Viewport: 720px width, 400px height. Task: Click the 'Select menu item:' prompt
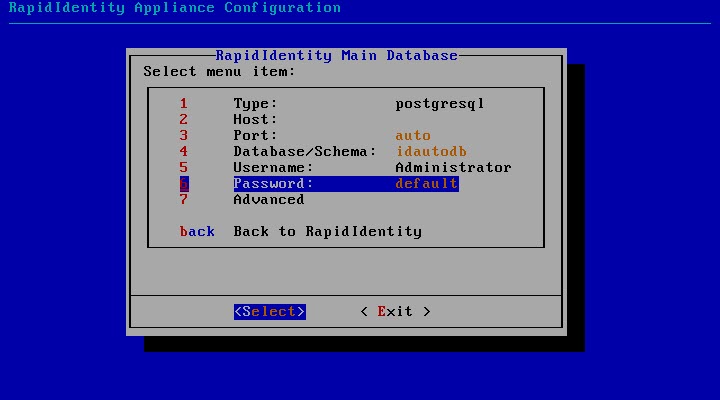click(x=219, y=72)
